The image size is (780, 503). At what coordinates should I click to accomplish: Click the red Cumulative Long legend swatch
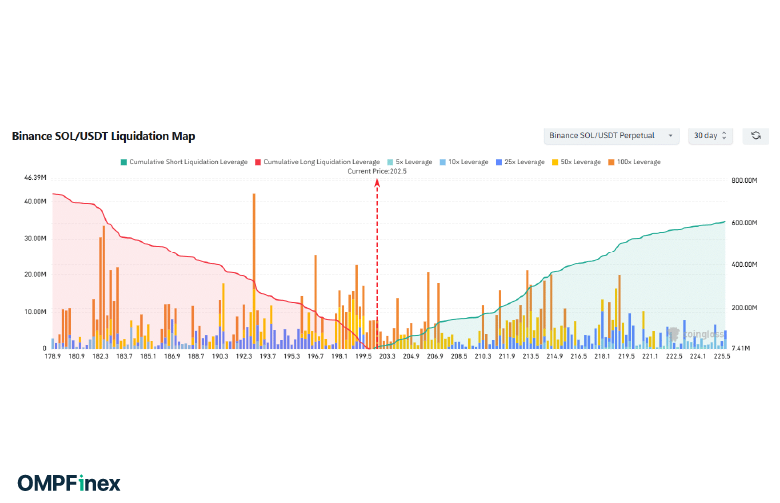click(x=258, y=162)
